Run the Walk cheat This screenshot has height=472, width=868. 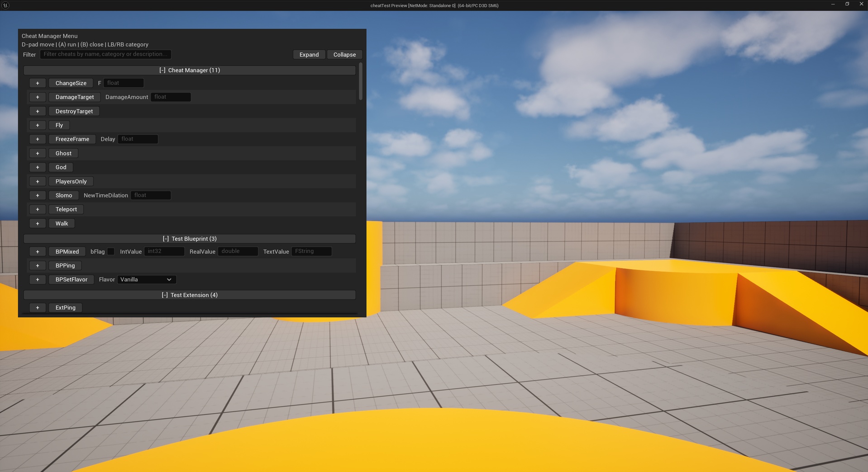tap(62, 223)
